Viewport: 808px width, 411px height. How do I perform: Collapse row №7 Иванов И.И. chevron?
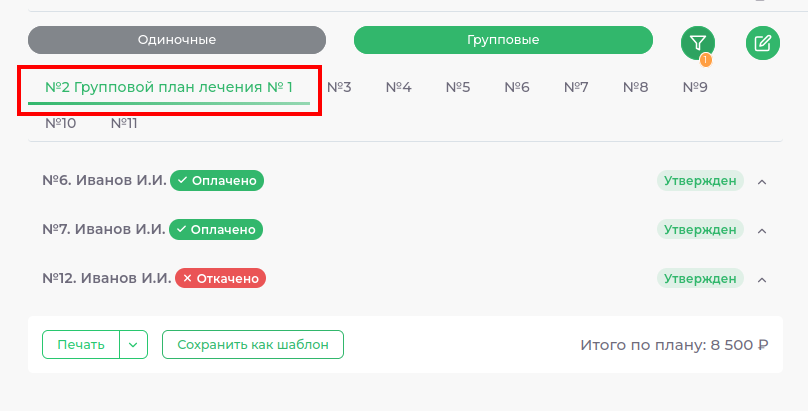click(x=762, y=231)
